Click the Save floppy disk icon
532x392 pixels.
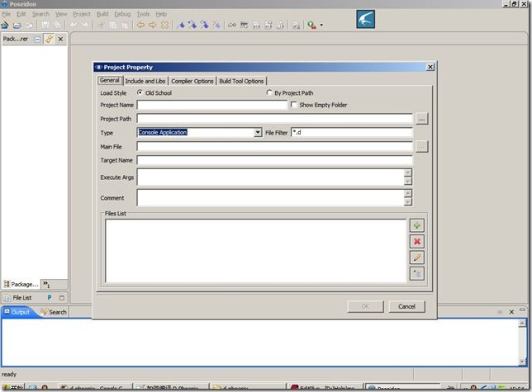point(45,25)
